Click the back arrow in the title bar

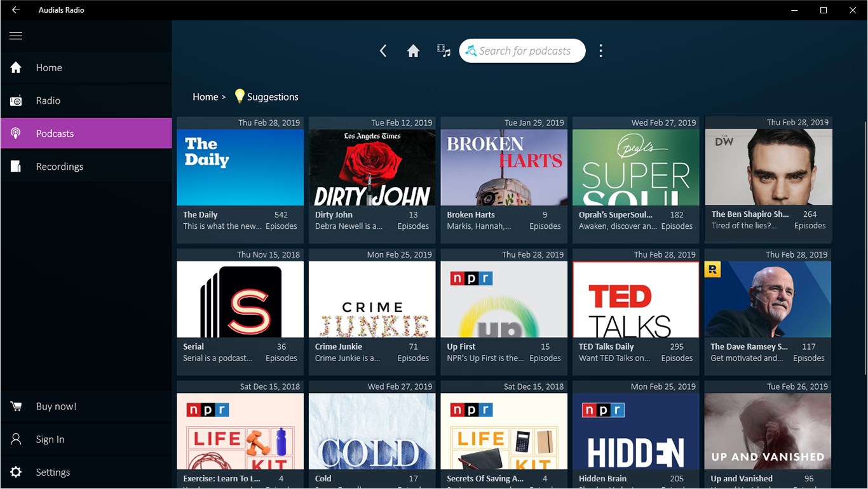(x=15, y=10)
